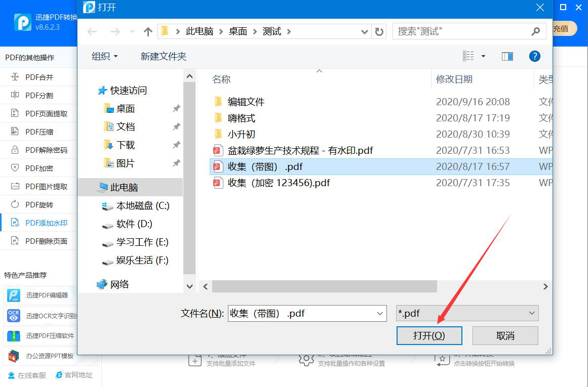Expand the 桌面 breadcrumb chevron
Image resolution: width=588 pixels, height=387 pixels.
(x=255, y=31)
